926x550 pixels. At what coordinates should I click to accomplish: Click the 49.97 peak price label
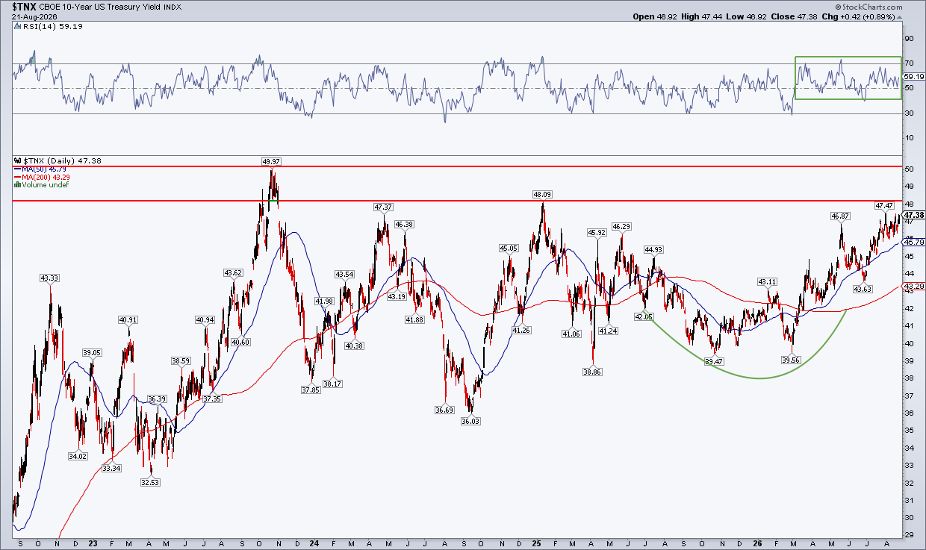coord(271,161)
